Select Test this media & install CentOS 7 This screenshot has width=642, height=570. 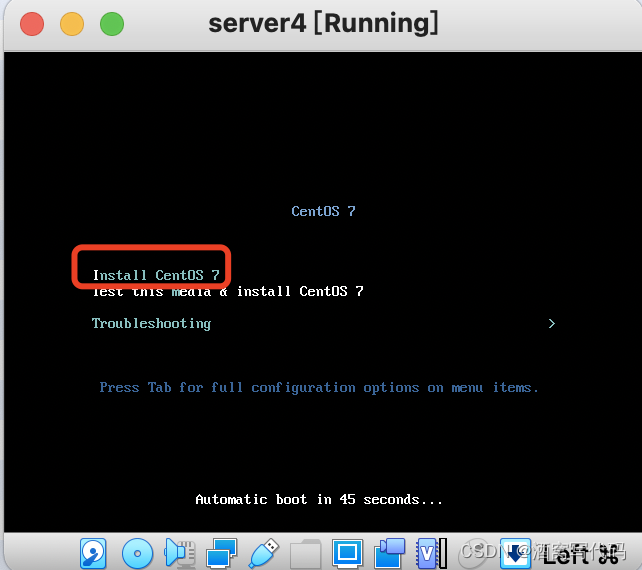(228, 291)
